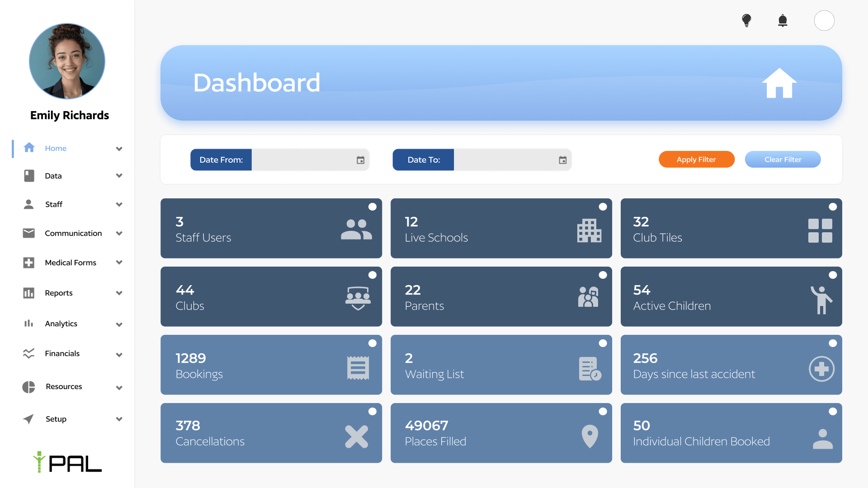
Task: Click the Communication envelope icon
Action: tap(28, 233)
